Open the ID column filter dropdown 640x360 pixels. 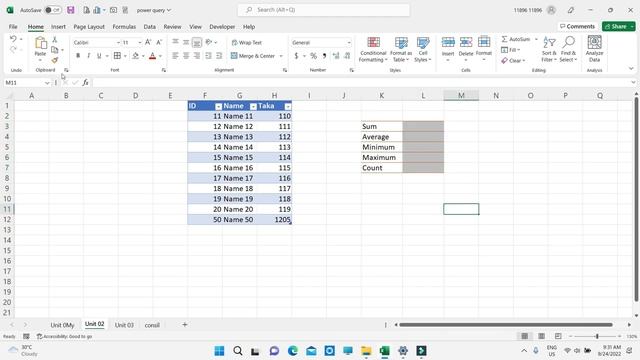tap(218, 107)
